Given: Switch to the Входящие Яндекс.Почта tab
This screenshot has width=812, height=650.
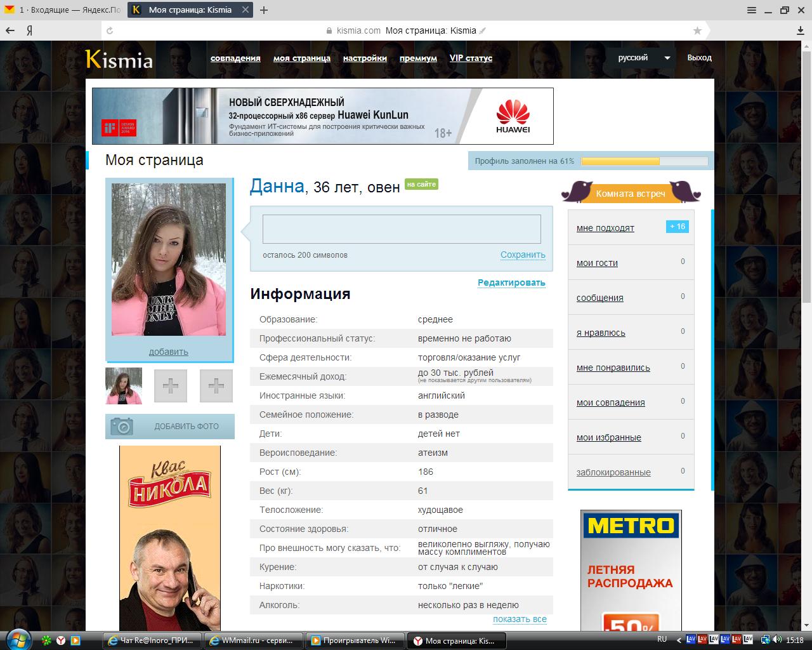Looking at the screenshot, I should click(x=62, y=10).
